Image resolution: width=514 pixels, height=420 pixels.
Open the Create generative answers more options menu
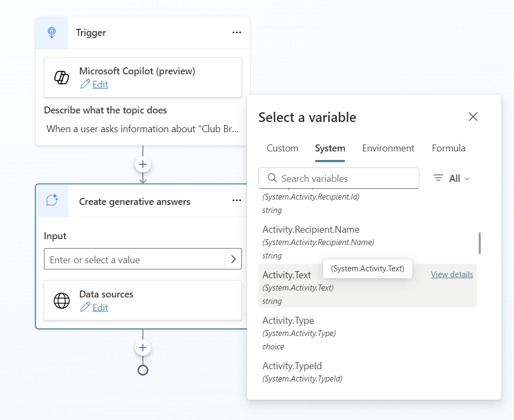coord(236,201)
